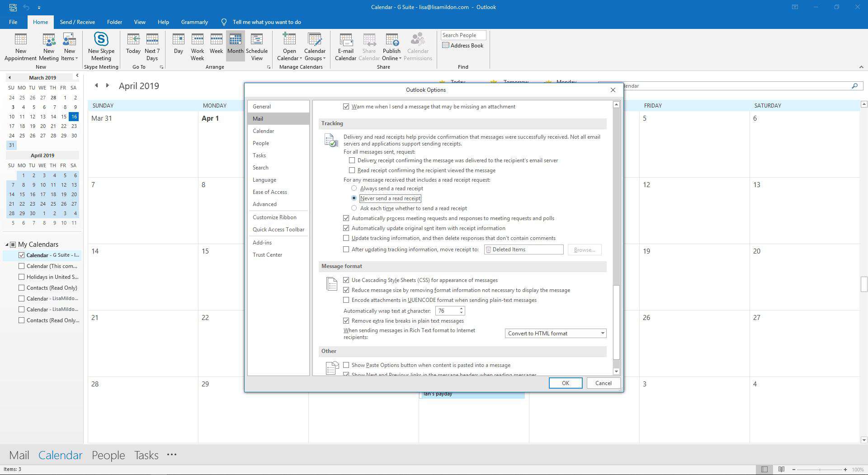868x475 pixels.
Task: Switch to Week view
Action: 216,44
